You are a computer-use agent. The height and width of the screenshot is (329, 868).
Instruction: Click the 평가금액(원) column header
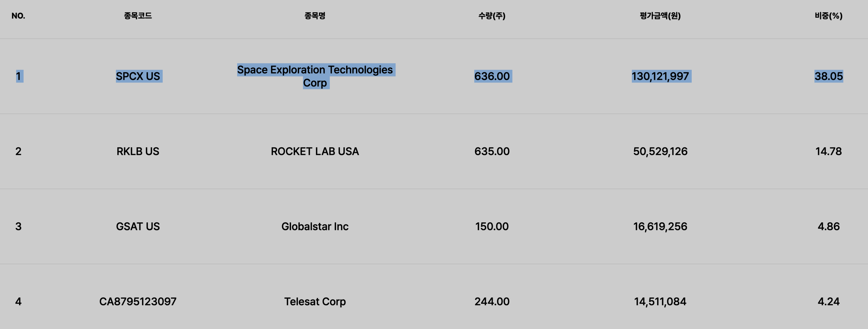point(660,16)
